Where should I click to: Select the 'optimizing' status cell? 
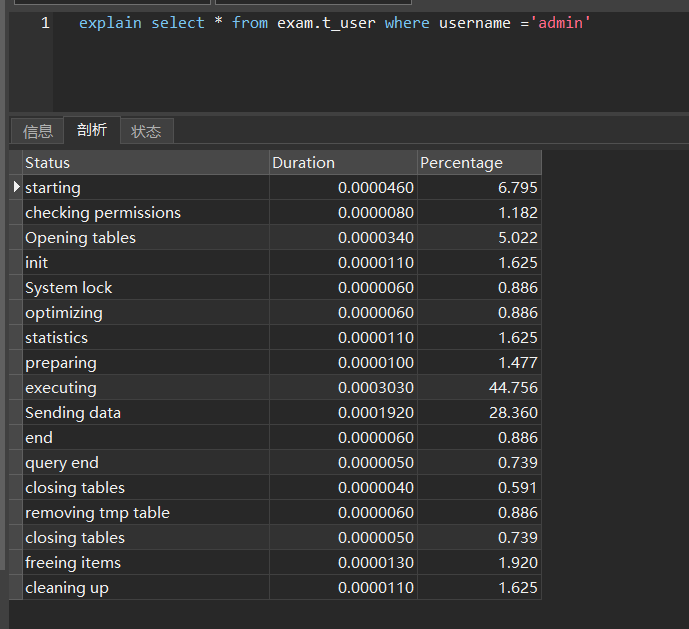tap(145, 313)
